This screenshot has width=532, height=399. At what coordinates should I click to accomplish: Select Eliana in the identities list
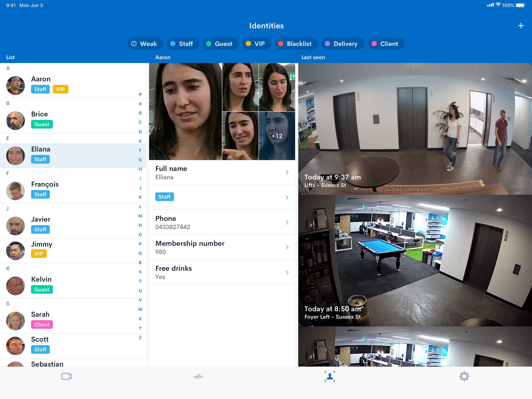73,156
